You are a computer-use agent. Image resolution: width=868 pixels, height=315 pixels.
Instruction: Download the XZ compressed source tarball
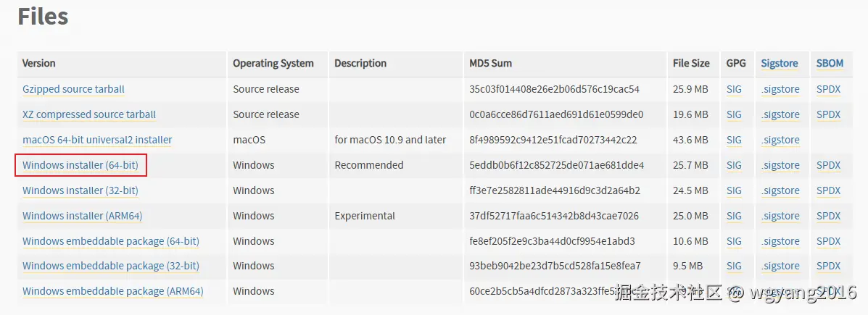88,114
